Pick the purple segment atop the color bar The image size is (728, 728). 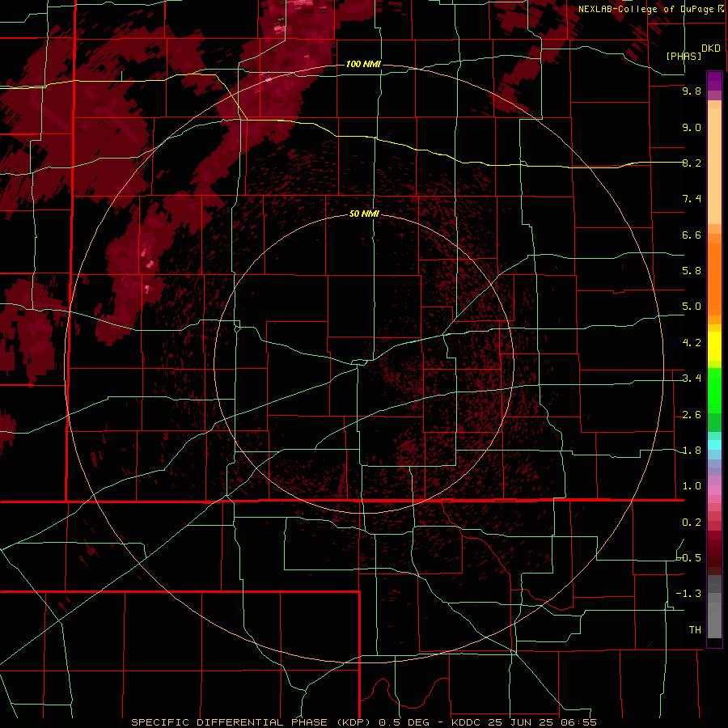coord(714,81)
